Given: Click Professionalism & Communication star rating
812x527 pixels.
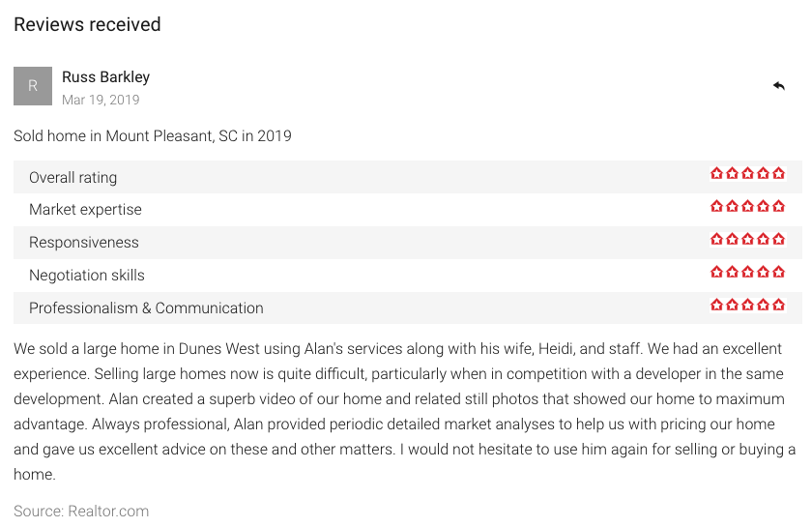Looking at the screenshot, I should pos(747,305).
